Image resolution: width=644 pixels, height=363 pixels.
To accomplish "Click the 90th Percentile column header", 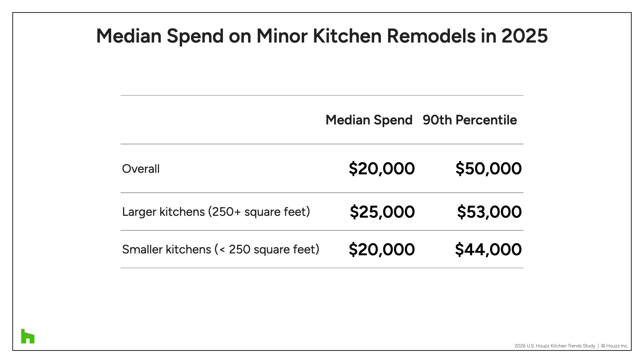I will tap(470, 120).
